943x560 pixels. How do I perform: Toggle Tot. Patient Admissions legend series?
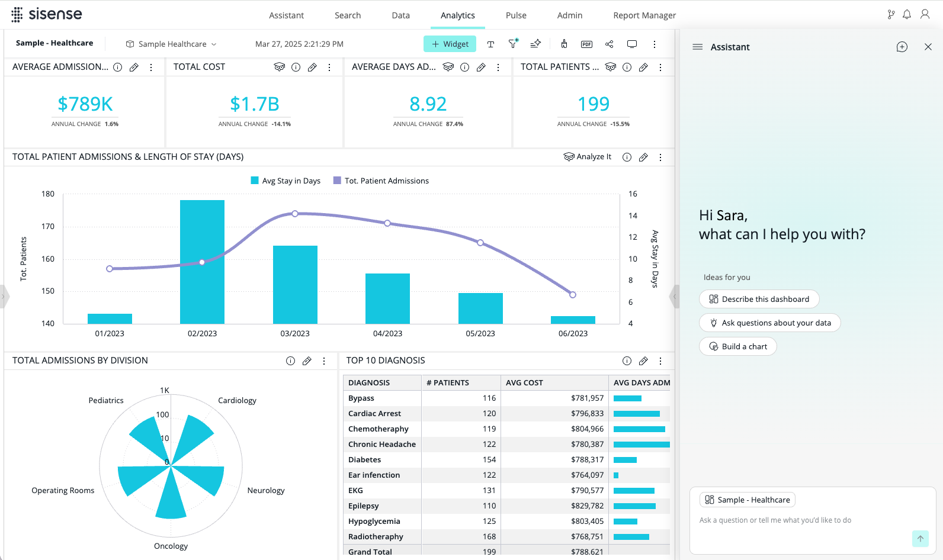click(381, 181)
